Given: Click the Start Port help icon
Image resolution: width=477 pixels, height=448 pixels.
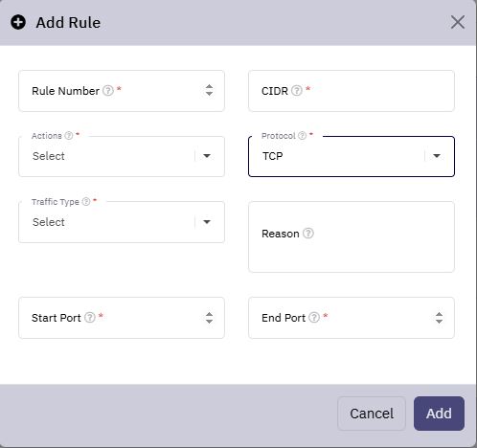Looking at the screenshot, I should pyautogui.click(x=90, y=318).
